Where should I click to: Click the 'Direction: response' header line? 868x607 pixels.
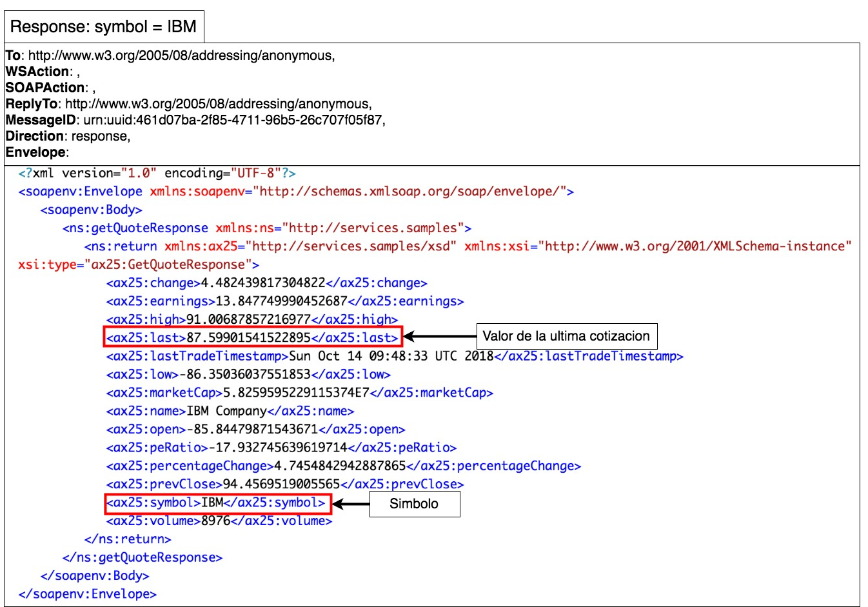[x=68, y=136]
